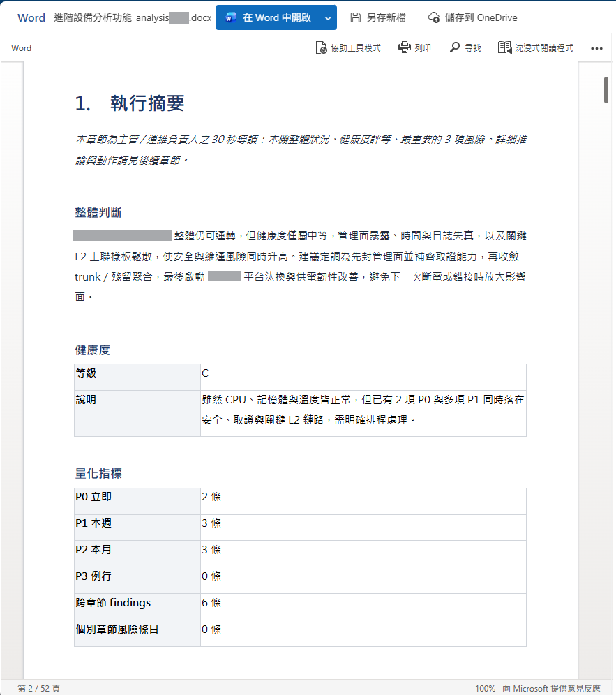Viewport: 616px width, 695px height.
Task: Click the 0 條 value in P3 例行 row
Action: tap(211, 576)
